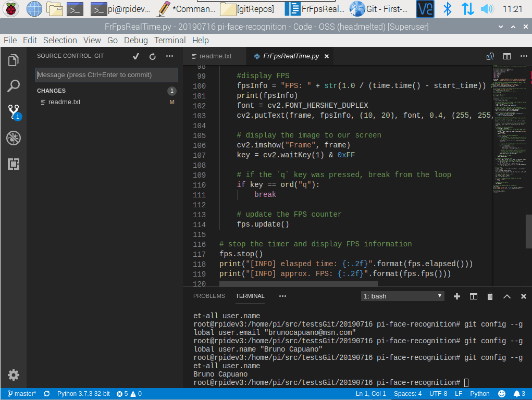
Task: Toggle the split terminal layout
Action: click(x=473, y=296)
